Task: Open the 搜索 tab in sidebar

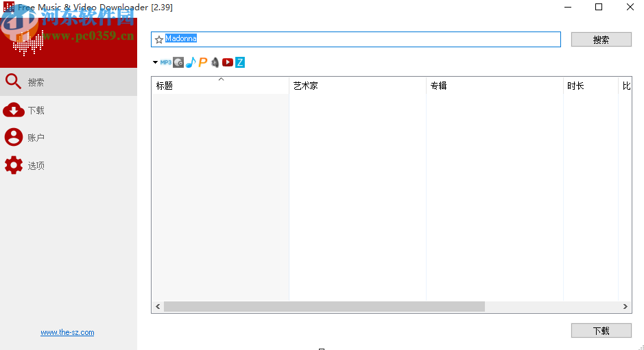Action: tap(69, 82)
